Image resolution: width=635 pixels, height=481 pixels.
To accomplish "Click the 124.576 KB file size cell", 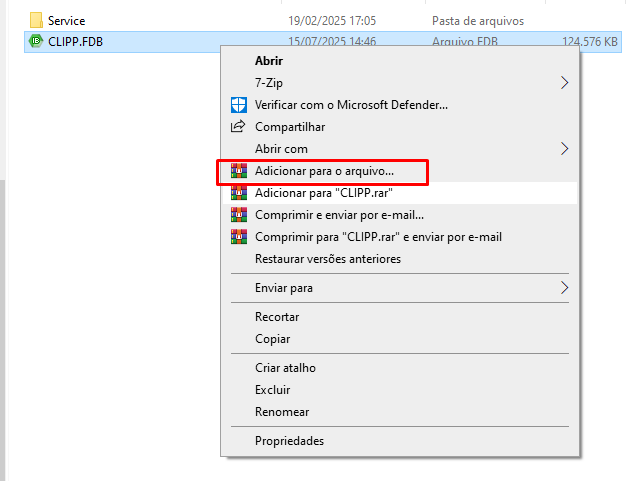I will click(x=590, y=41).
